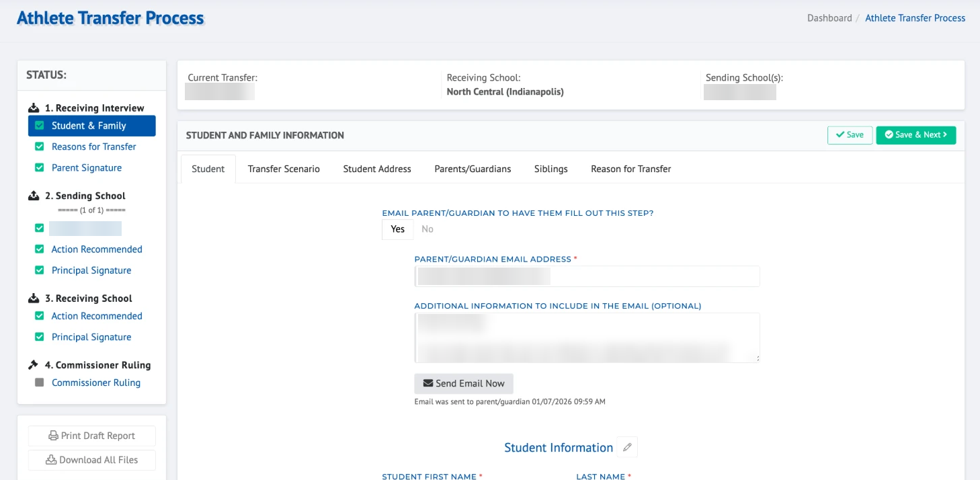Image resolution: width=980 pixels, height=480 pixels.
Task: Click the download icon in Download All Files
Action: (51, 460)
